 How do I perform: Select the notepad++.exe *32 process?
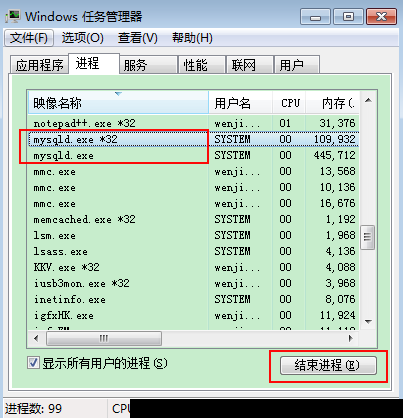click(193, 123)
